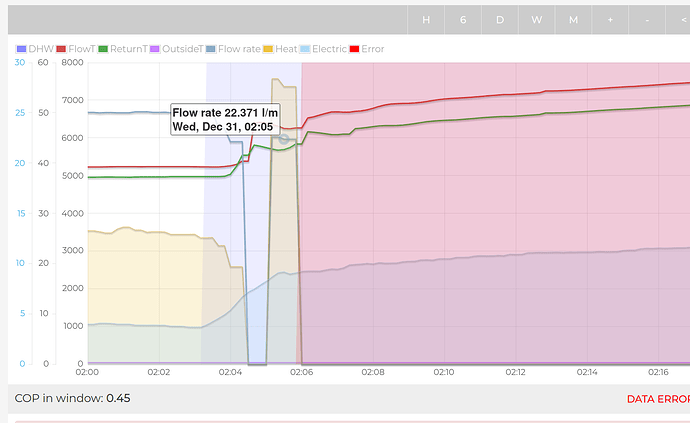The height and width of the screenshot is (423, 690).
Task: Click the 02:10 label on time axis
Action: click(444, 372)
